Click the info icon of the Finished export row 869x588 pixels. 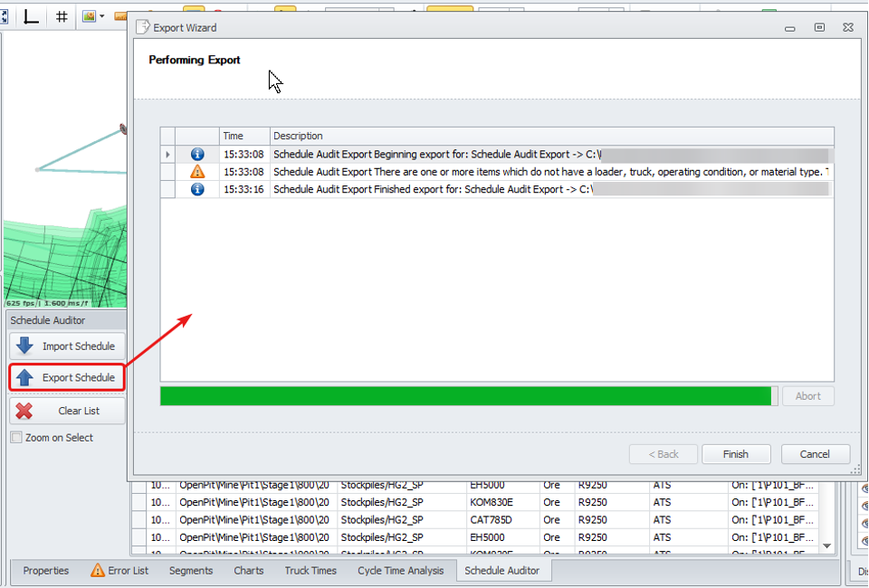click(x=197, y=189)
